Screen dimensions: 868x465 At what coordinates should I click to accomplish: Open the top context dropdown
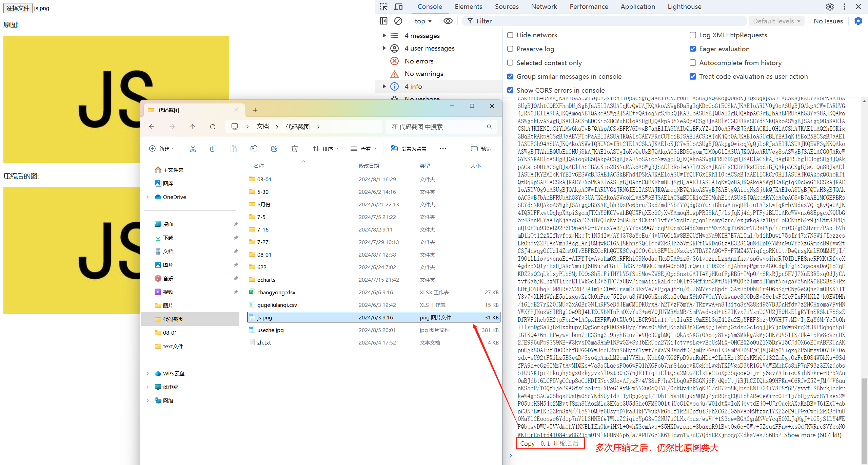(x=423, y=21)
